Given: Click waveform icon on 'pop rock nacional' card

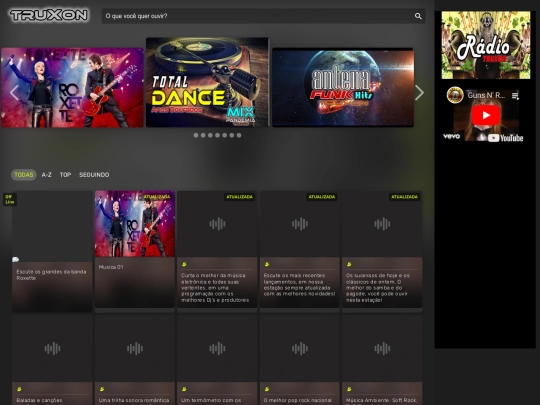Looking at the screenshot, I should [300, 349].
